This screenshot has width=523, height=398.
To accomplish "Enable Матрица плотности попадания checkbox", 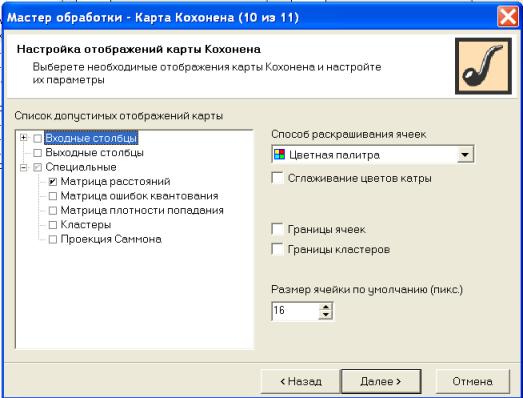I will tap(53, 211).
